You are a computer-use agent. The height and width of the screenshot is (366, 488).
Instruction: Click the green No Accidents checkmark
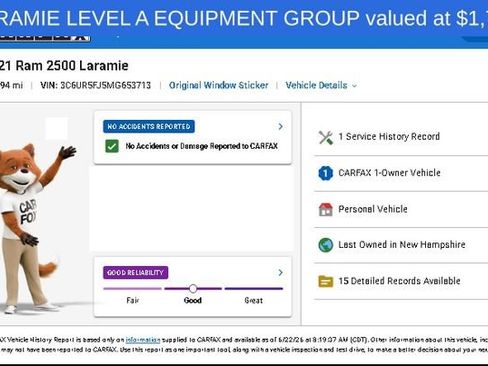click(x=112, y=146)
